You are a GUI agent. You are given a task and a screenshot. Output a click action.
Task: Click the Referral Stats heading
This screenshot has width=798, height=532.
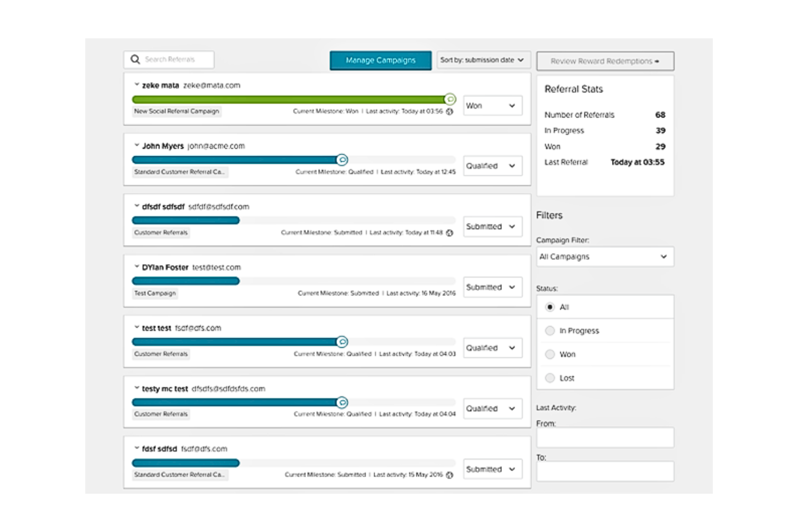574,89
